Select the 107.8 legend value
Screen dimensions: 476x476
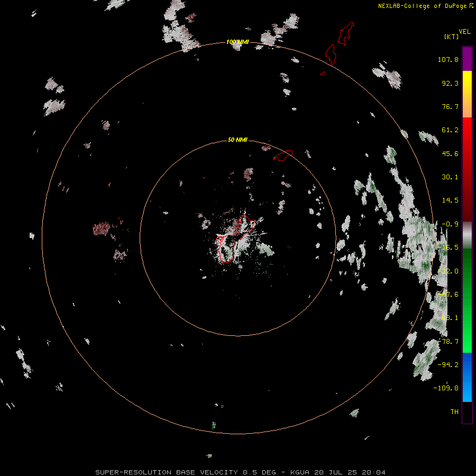[x=448, y=59]
